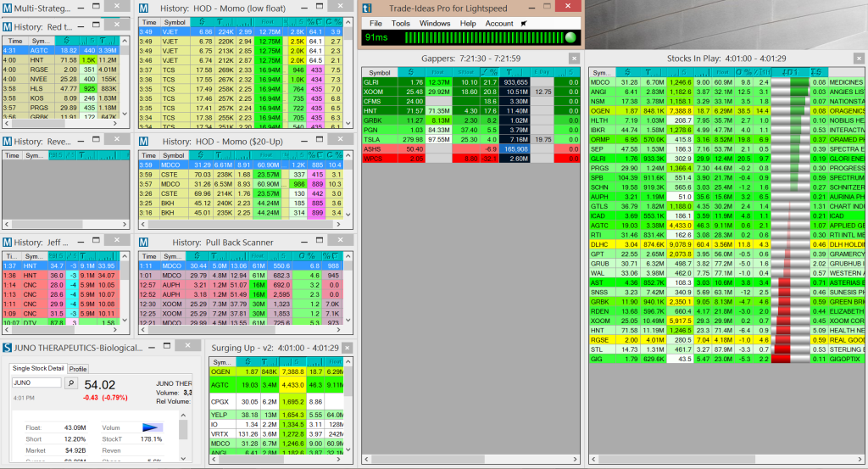
Task: Select the OGEN row in Stocks In Play
Action: pos(726,111)
